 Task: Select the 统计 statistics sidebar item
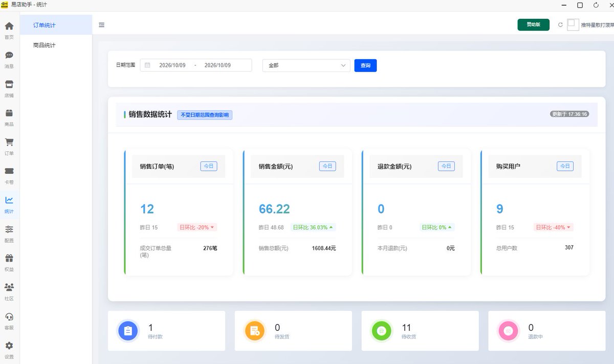pyautogui.click(x=9, y=204)
